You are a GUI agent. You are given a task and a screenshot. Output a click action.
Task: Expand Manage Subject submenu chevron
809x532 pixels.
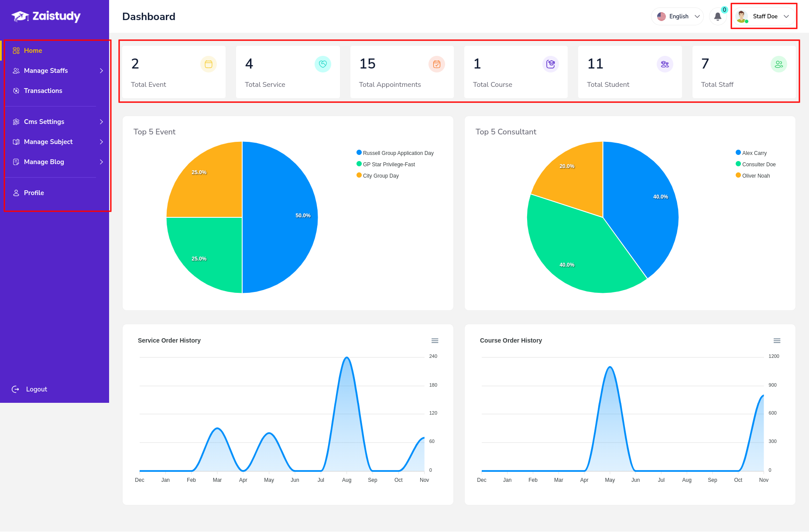coord(101,142)
